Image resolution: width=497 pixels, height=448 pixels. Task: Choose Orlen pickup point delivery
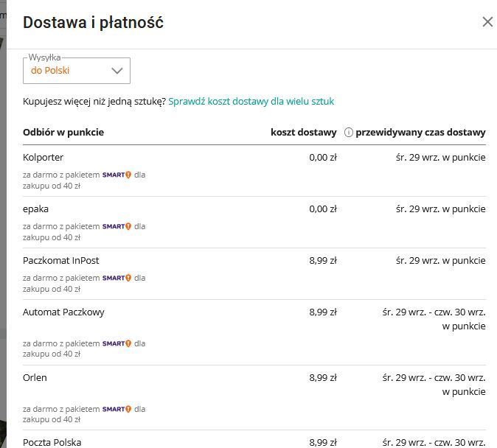35,378
